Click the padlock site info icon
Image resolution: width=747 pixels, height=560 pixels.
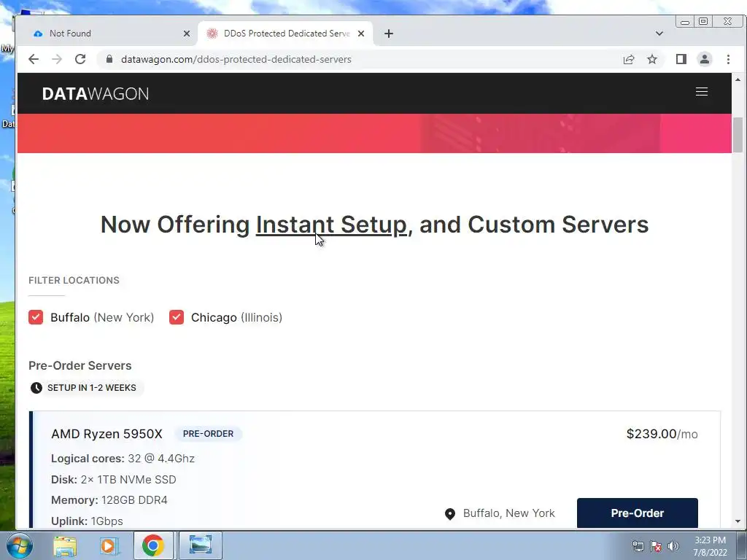click(109, 59)
